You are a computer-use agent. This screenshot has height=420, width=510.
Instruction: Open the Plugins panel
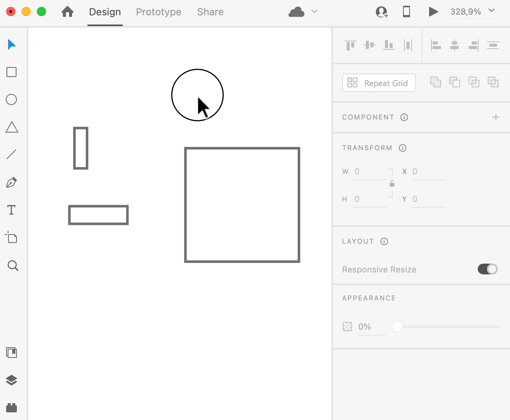click(12, 407)
